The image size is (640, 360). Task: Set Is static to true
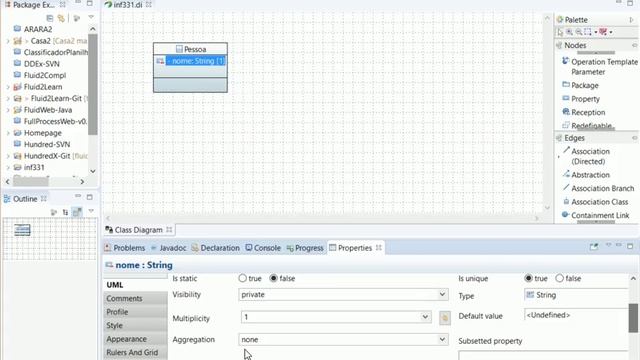click(x=242, y=278)
